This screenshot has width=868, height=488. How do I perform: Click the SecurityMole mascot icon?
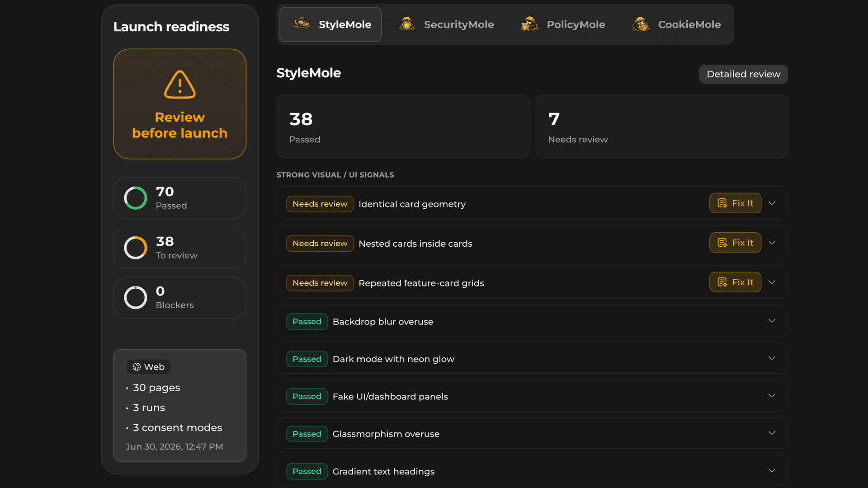(x=406, y=24)
